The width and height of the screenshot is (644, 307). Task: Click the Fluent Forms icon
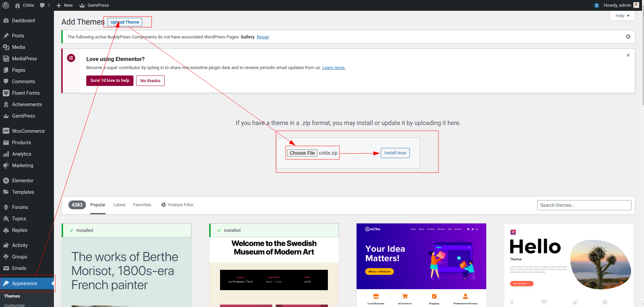click(6, 93)
